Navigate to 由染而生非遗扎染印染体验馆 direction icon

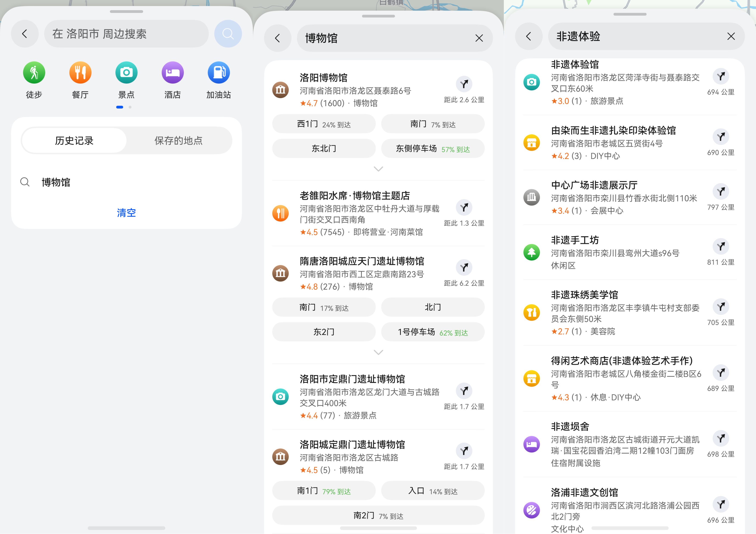(721, 137)
